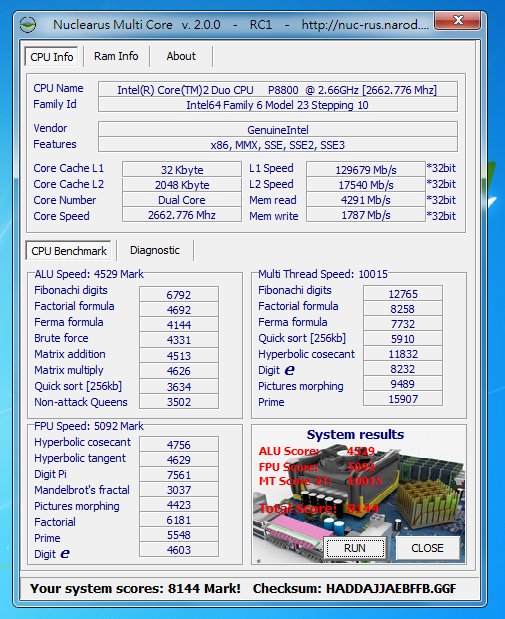Click Mem read value 4291 Mb/s
Viewport: 505px width, 619px height.
pyautogui.click(x=366, y=200)
